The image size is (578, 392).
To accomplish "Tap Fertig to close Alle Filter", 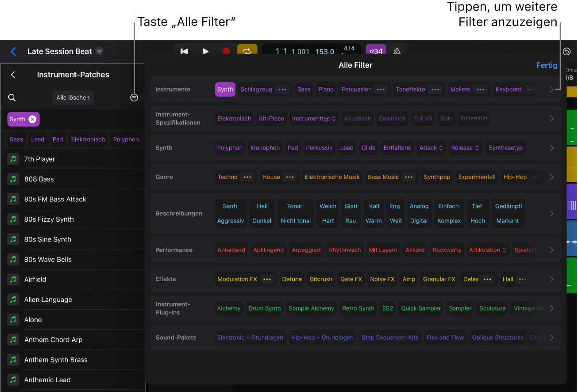I will point(547,65).
